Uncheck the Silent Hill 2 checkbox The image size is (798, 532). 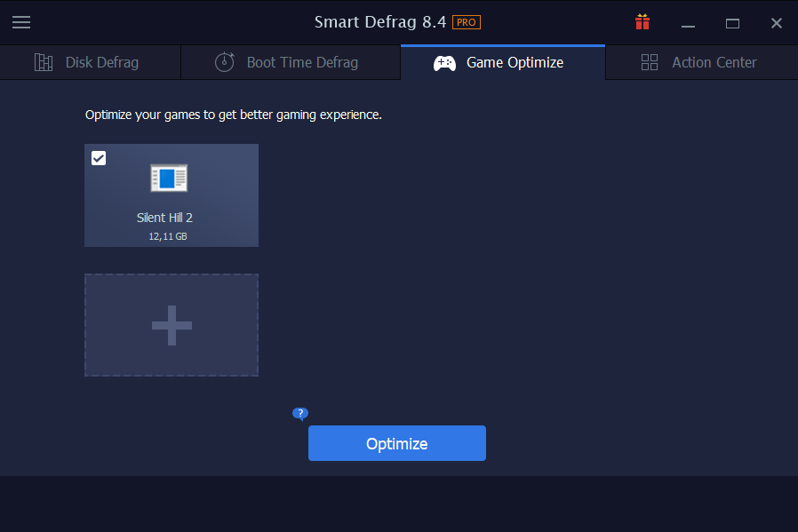pos(99,158)
